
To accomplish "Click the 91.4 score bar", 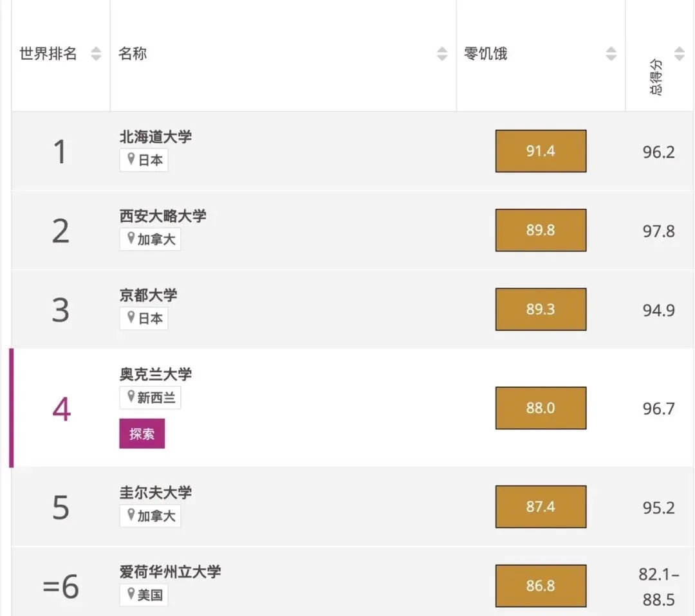I will (541, 151).
